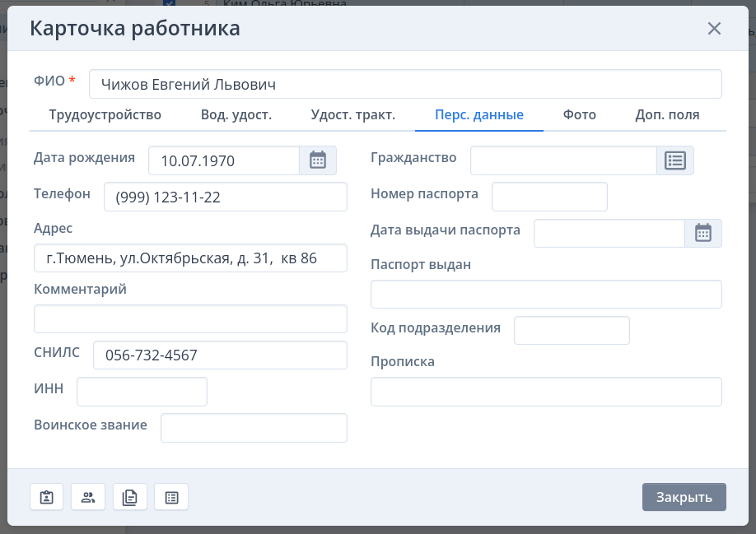Select the Фото tab

click(x=580, y=115)
